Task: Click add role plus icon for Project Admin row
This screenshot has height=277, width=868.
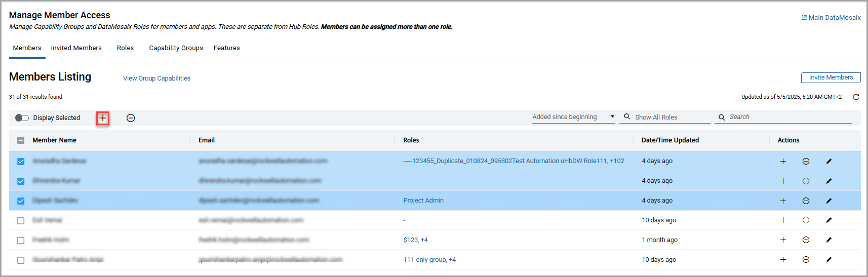Action: tap(783, 201)
